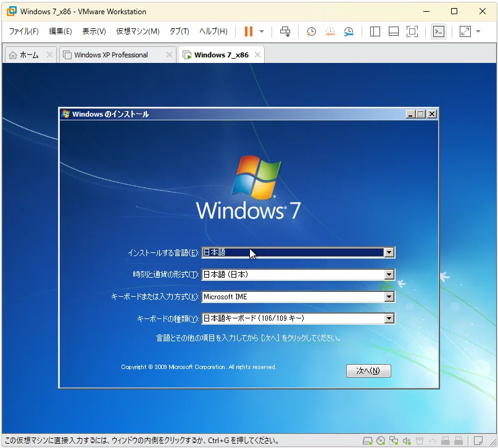Open the キーボードの種類 dropdown
Viewport: 498px width, 448px height.
tap(389, 318)
